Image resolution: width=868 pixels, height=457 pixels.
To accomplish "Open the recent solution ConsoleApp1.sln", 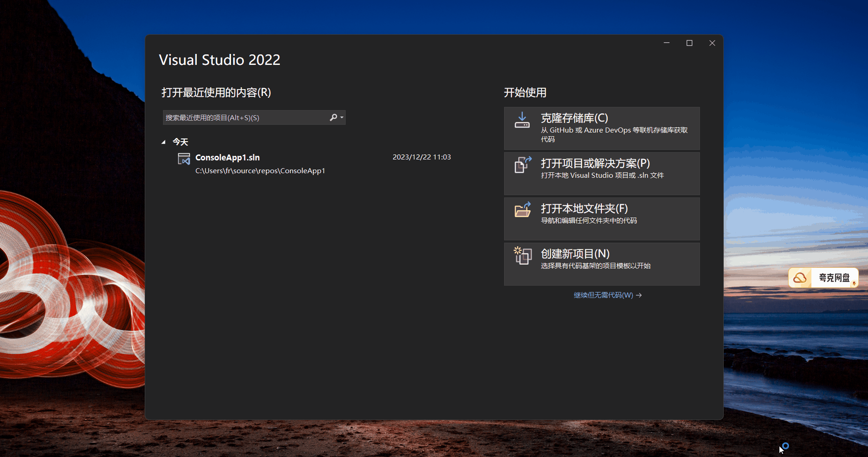I will (227, 157).
